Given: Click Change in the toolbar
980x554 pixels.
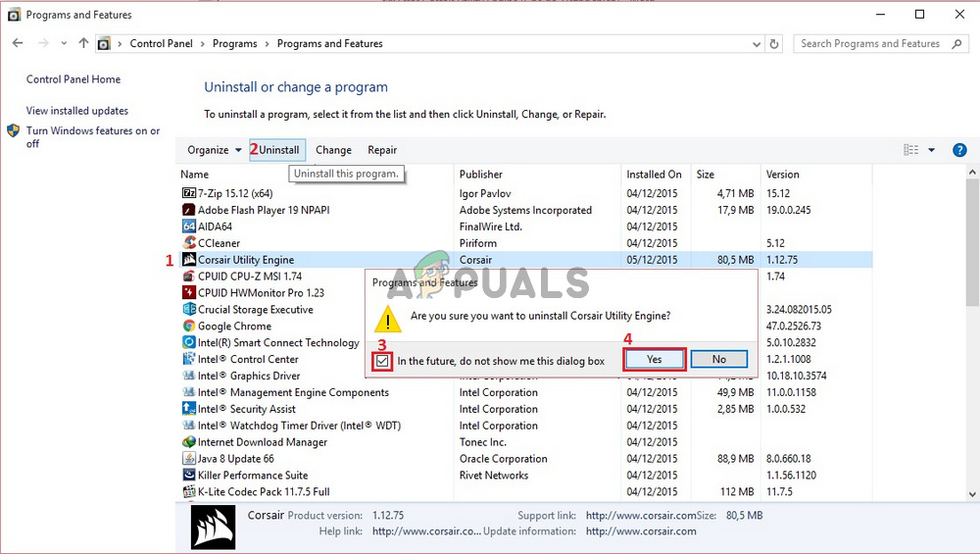Looking at the screenshot, I should 333,150.
